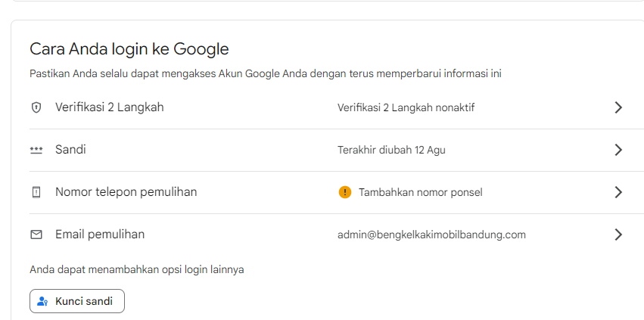Click chevron arrow on Email pemulihan row
The image size is (644, 320).
[x=618, y=235]
